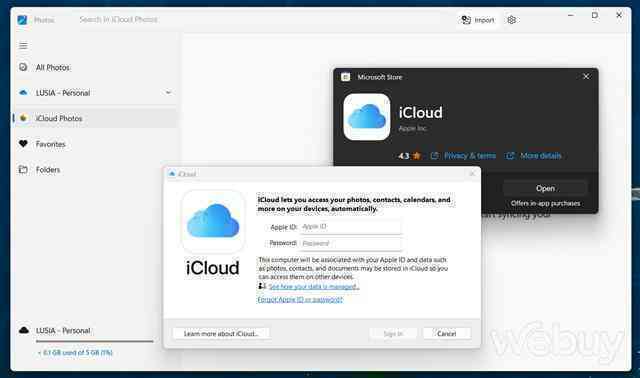Image resolution: width=640 pixels, height=378 pixels.
Task: Open the 0.1 GB used of 5 GB link
Action: click(x=75, y=352)
